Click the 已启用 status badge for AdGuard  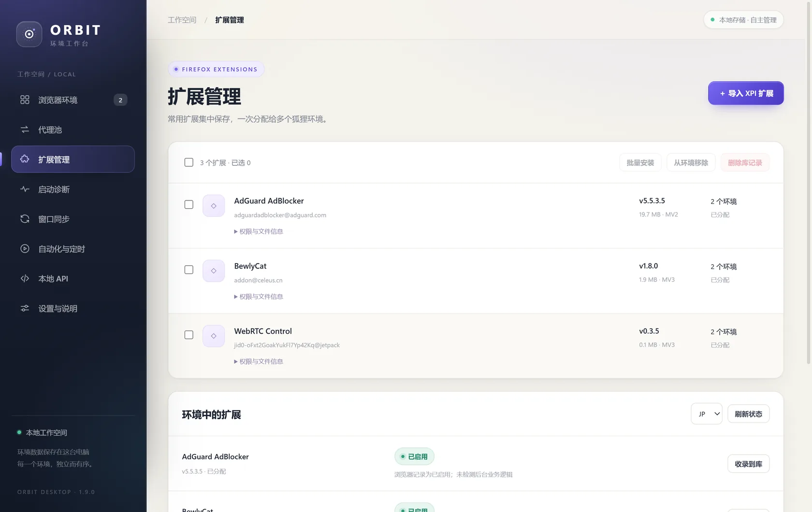coord(414,456)
